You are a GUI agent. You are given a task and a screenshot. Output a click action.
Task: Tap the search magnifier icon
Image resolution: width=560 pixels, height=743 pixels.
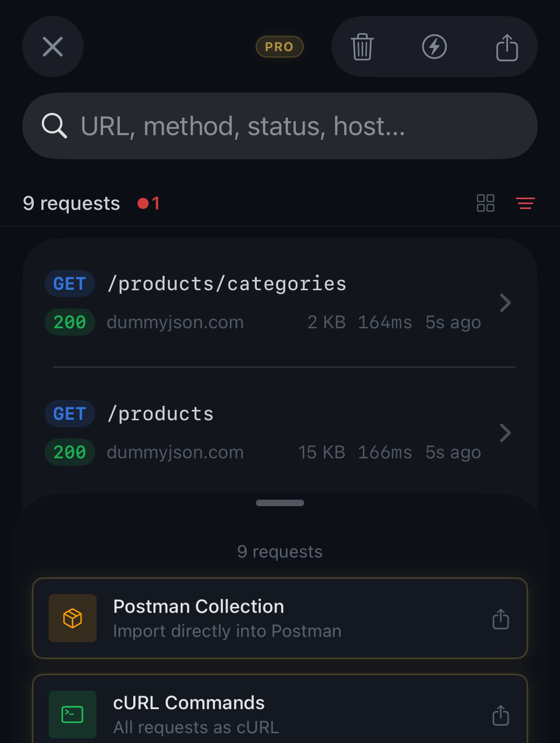(x=55, y=125)
